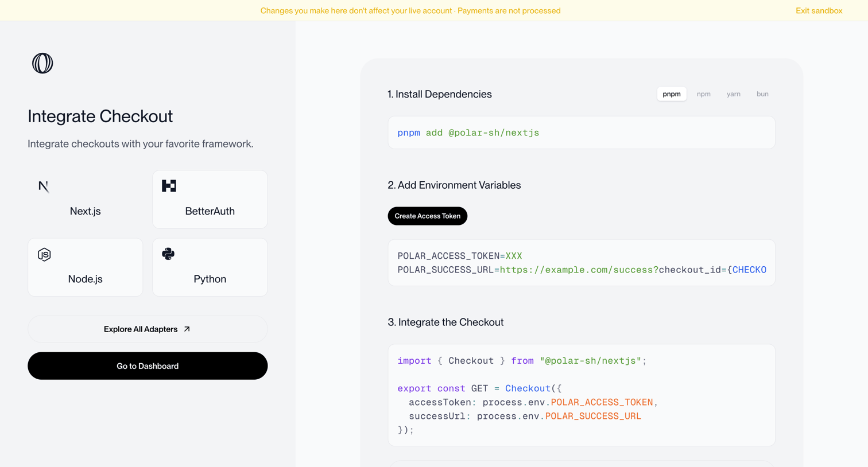
Task: Click the BetterAuth logo icon
Action: coord(169,186)
